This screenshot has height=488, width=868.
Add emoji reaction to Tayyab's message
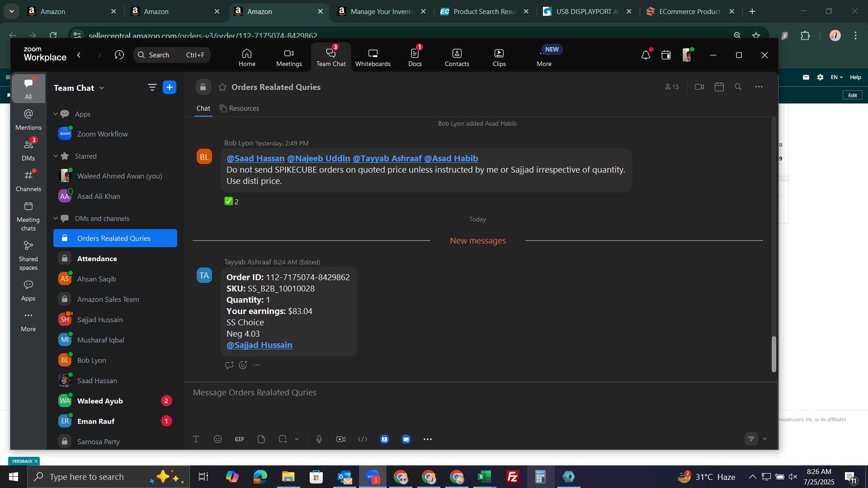pos(243,365)
